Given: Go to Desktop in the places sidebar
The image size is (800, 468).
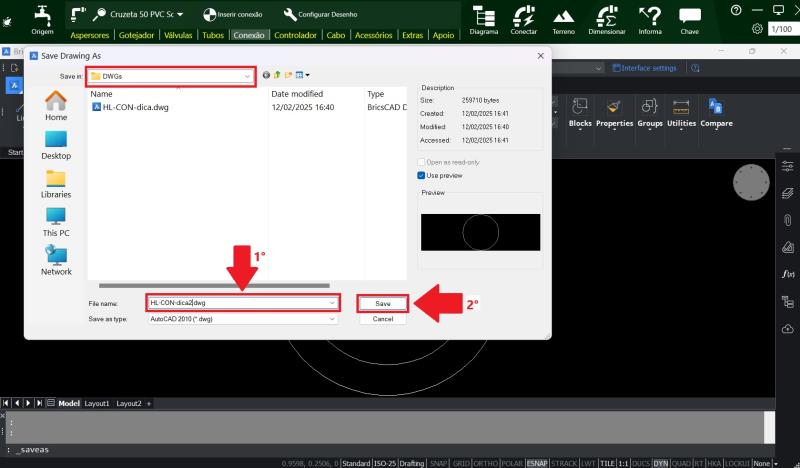Looking at the screenshot, I should [56, 144].
